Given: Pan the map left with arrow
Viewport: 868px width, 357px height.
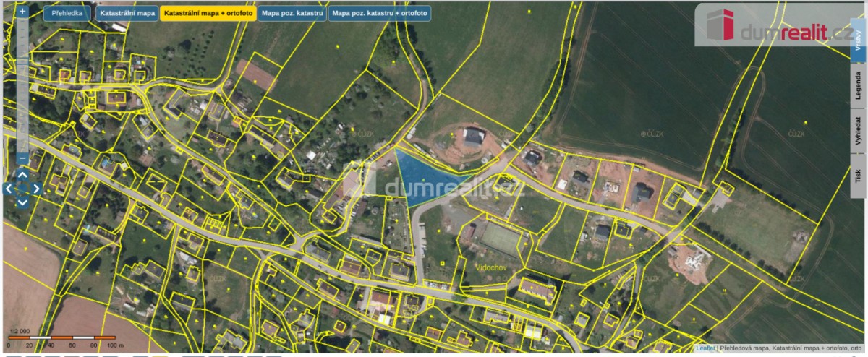Looking at the screenshot, I should click(x=9, y=189).
